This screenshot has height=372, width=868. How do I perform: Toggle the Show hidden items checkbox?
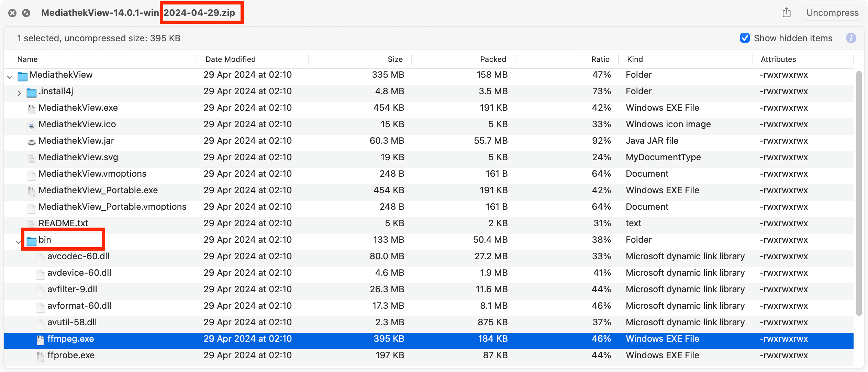point(745,38)
